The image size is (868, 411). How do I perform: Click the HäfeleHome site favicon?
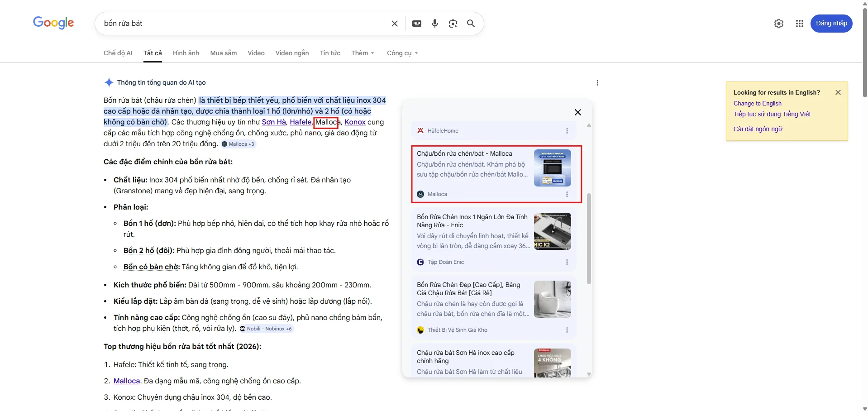(x=420, y=131)
